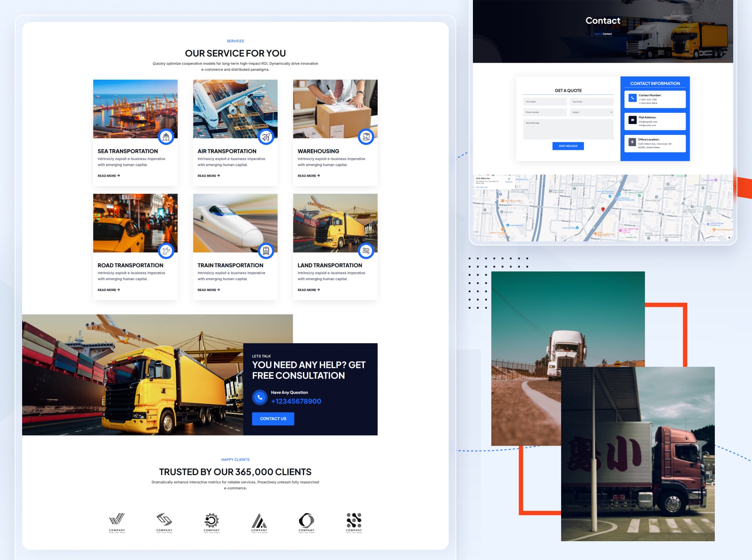Click View larger map link on map
The image size is (752, 560).
[x=482, y=187]
